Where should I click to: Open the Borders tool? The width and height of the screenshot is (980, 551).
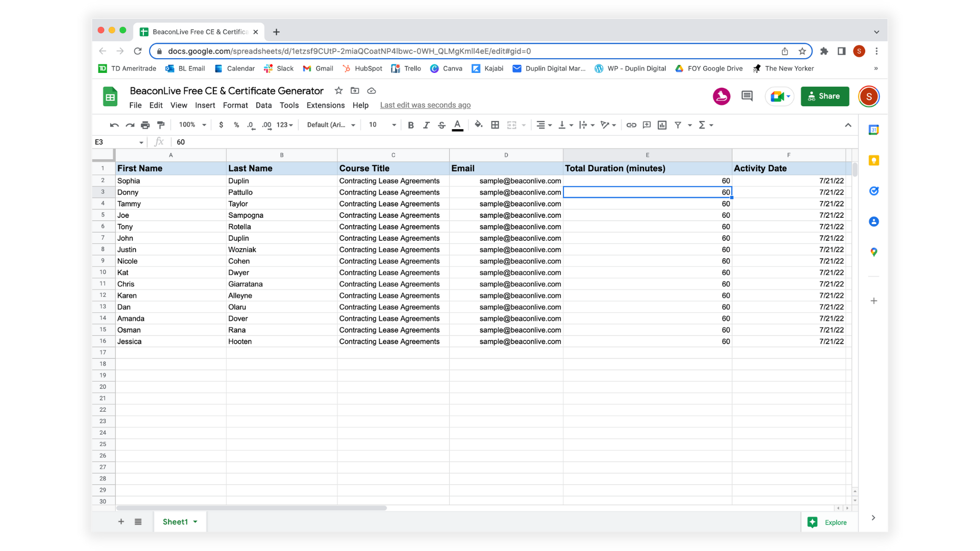coord(495,125)
